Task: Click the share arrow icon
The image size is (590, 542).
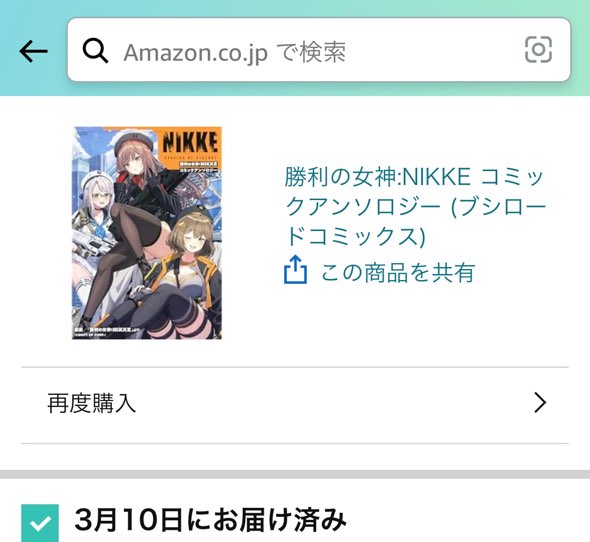Action: click(x=295, y=269)
